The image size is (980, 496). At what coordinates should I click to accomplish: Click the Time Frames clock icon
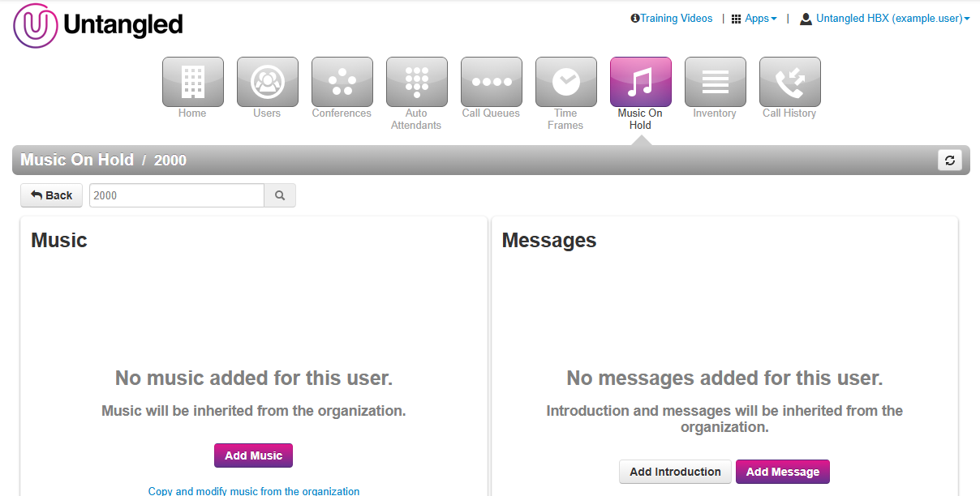tap(566, 82)
